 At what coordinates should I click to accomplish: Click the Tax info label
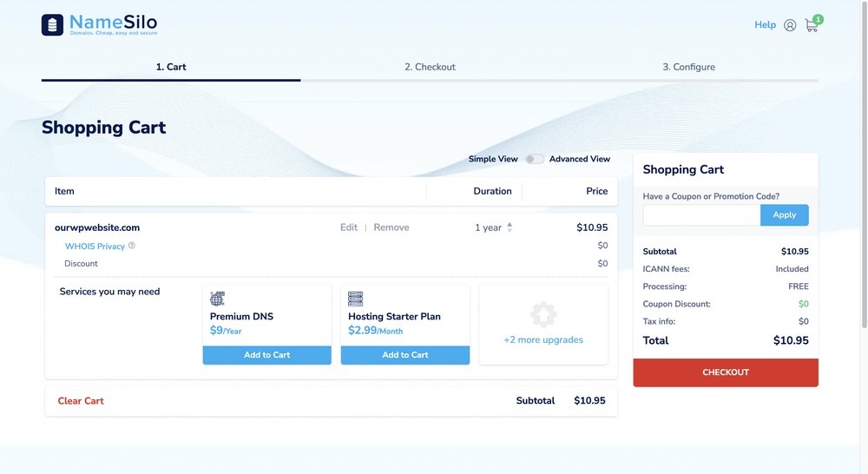(x=659, y=321)
